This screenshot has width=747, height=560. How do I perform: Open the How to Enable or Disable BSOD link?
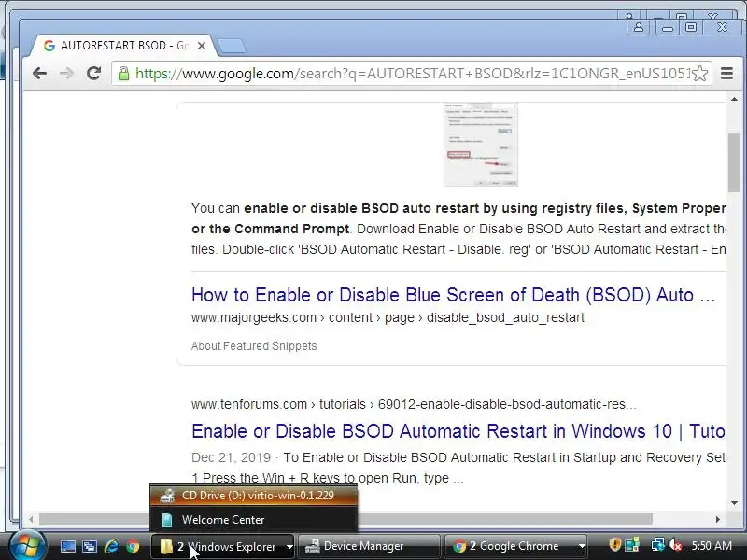pos(453,295)
